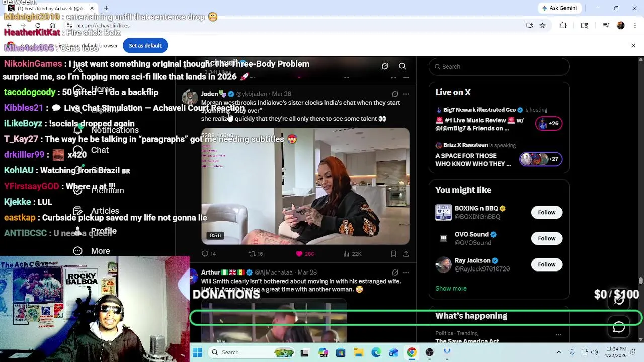Open the Notifications sidebar item
Screen dimensions: 644x362
[106, 130]
